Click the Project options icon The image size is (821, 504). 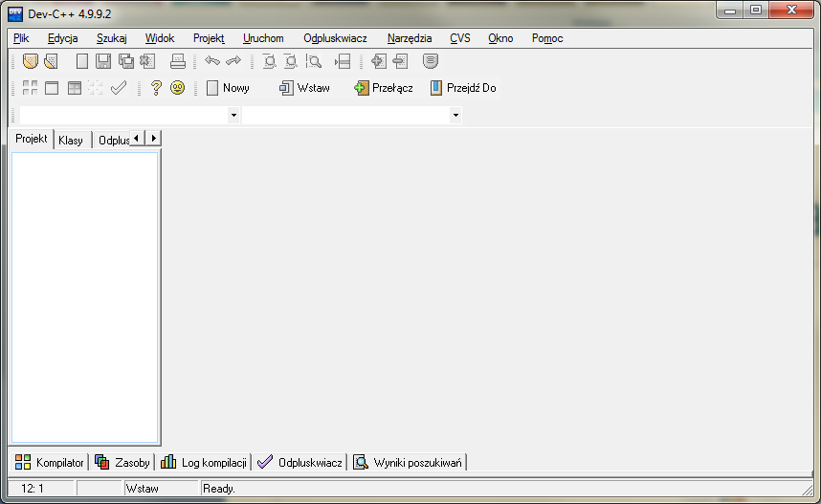coord(431,61)
